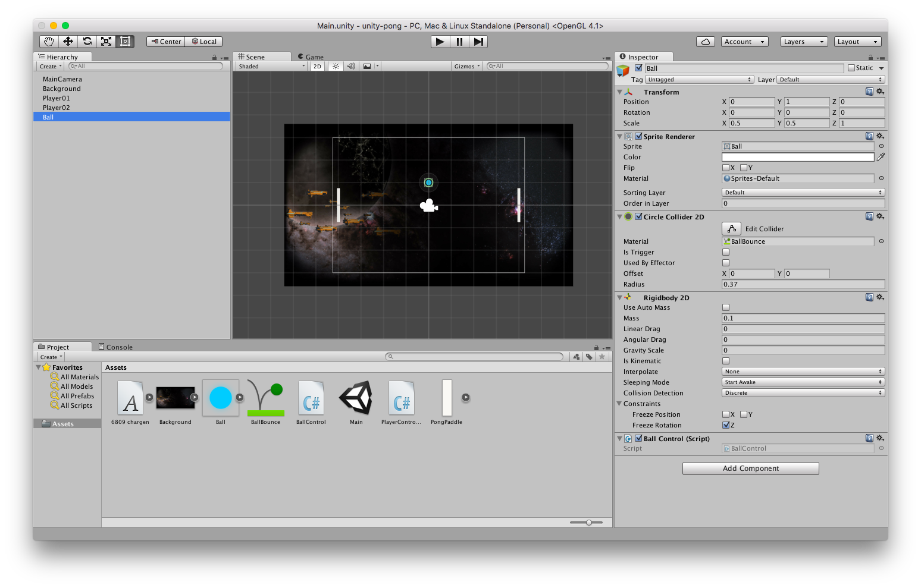
Task: Open the Cloud services icon
Action: point(705,42)
